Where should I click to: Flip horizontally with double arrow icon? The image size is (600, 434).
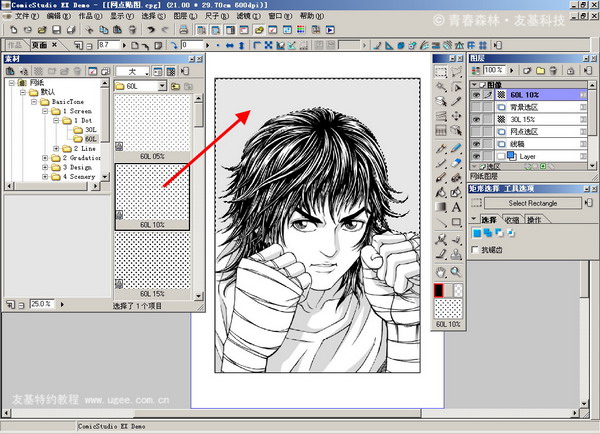(230, 46)
